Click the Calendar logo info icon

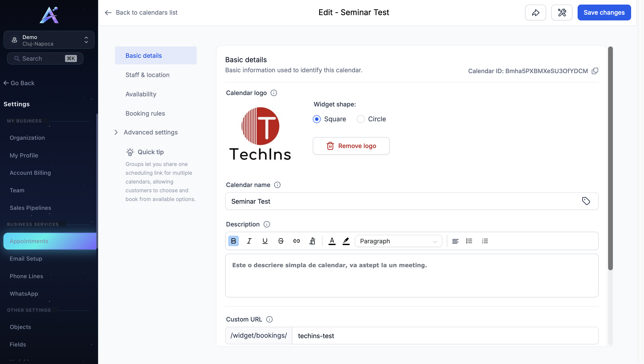(274, 93)
